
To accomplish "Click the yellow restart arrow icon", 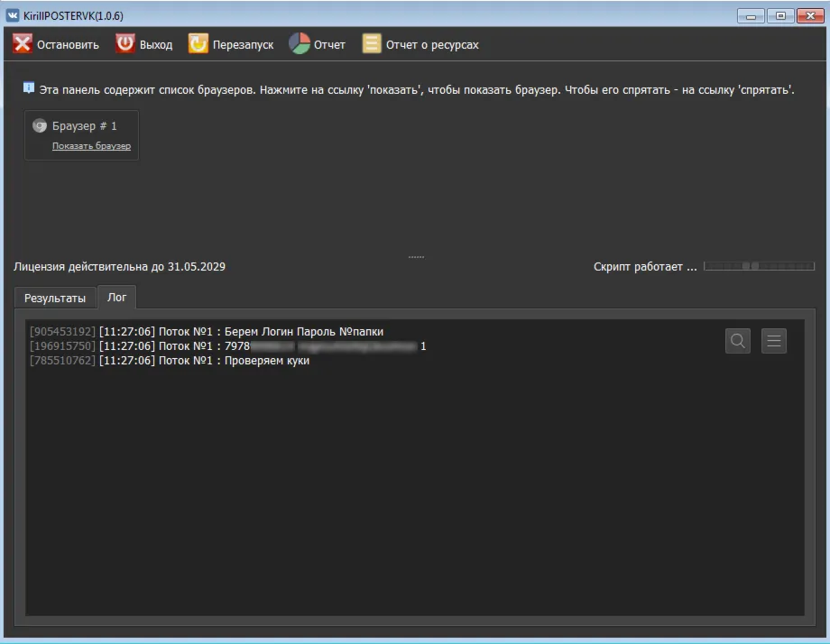I will [x=198, y=43].
